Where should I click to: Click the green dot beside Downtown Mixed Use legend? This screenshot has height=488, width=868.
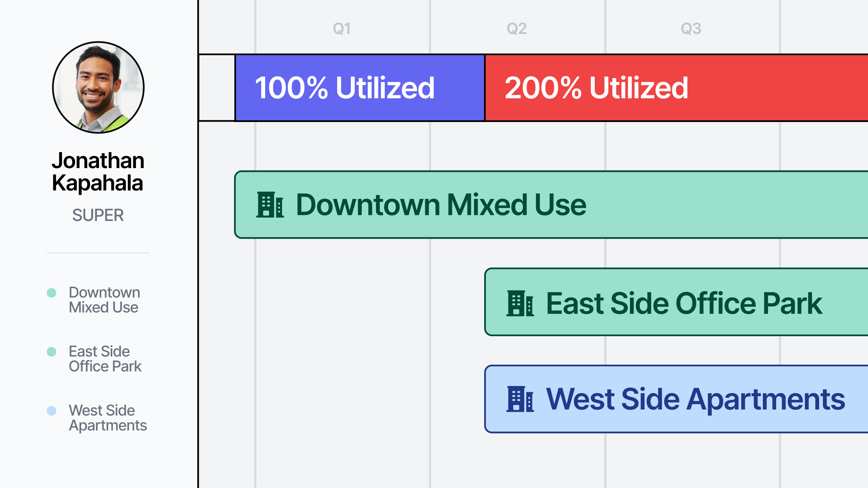pos(52,293)
